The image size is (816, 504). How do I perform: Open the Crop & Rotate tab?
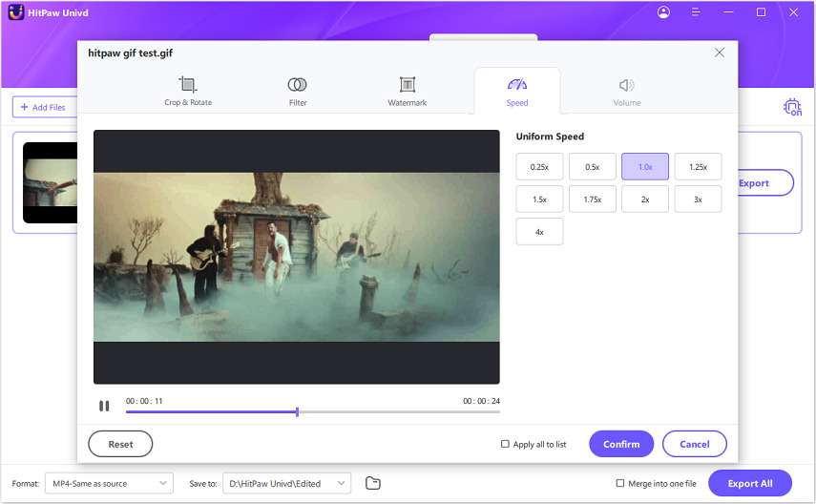[x=188, y=91]
